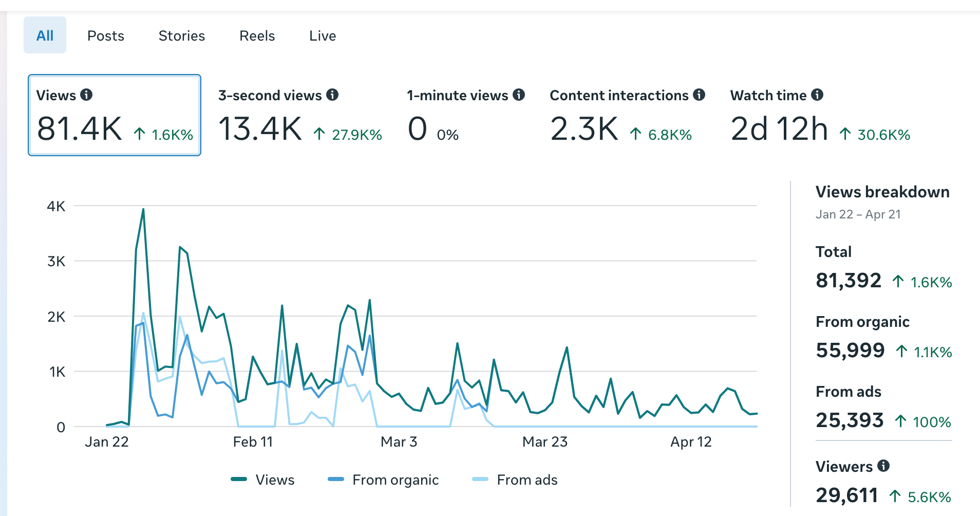Click the 100% increase beside From ads

pyautogui.click(x=923, y=422)
